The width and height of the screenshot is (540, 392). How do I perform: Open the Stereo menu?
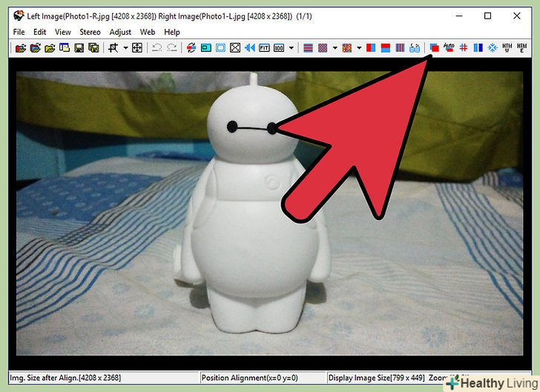pos(90,32)
